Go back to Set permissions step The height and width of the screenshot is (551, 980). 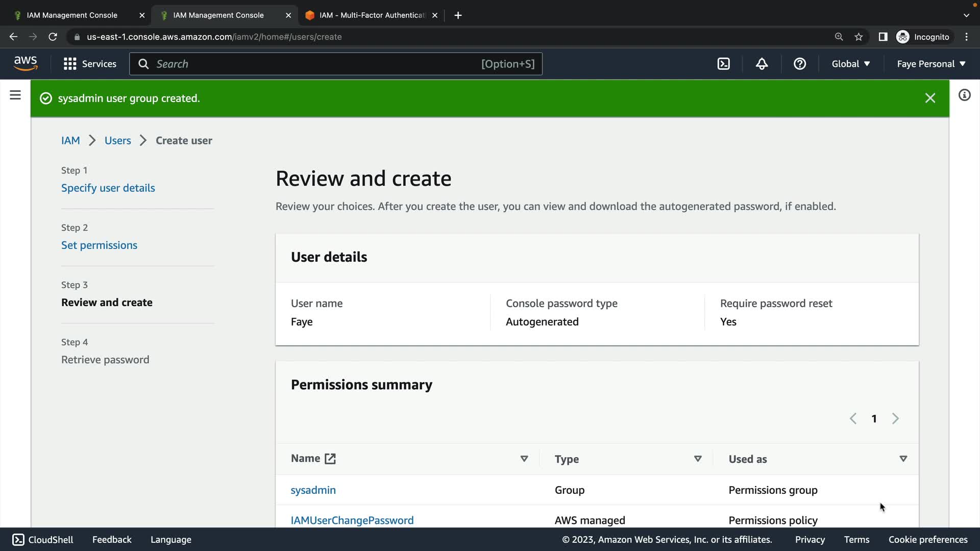[x=99, y=245]
